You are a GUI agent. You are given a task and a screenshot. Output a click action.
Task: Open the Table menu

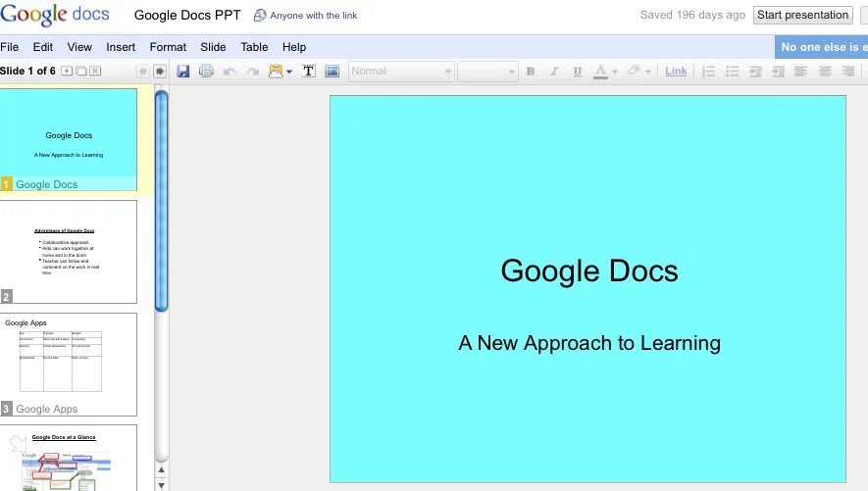pos(254,47)
